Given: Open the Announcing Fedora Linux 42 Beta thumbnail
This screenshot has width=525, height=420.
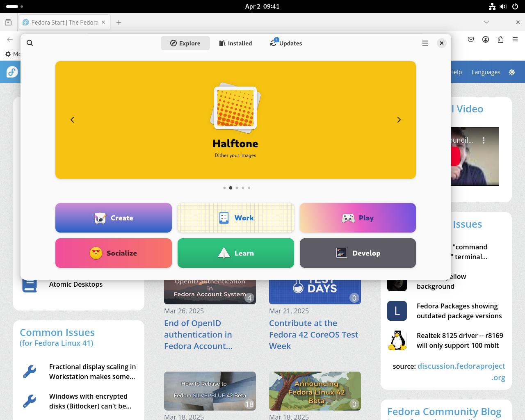Looking at the screenshot, I should (x=315, y=391).
